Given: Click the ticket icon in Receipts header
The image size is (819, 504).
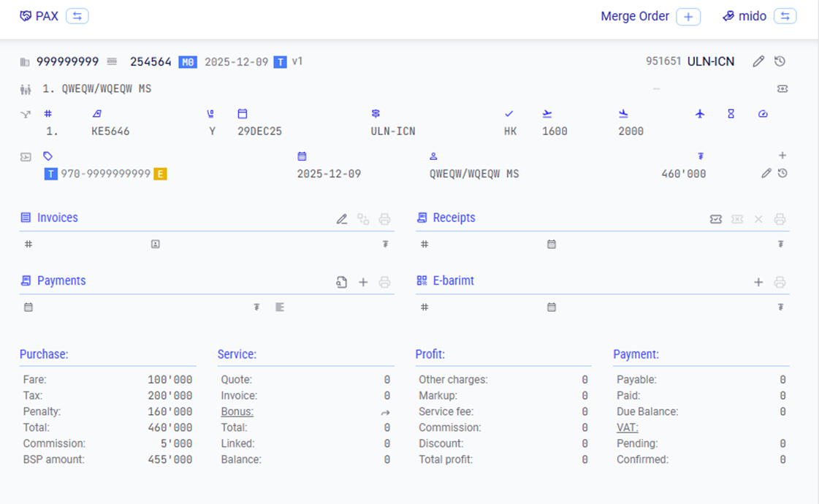Looking at the screenshot, I should point(716,219).
